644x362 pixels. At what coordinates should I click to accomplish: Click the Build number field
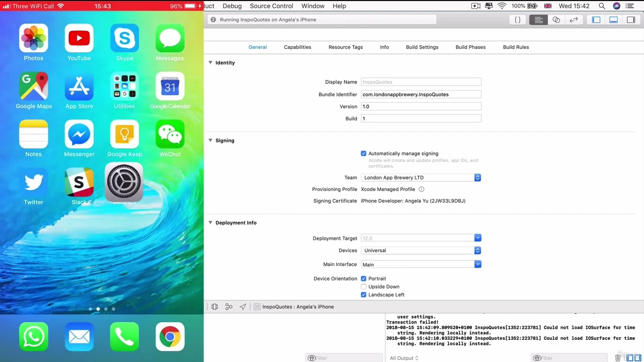click(421, 119)
